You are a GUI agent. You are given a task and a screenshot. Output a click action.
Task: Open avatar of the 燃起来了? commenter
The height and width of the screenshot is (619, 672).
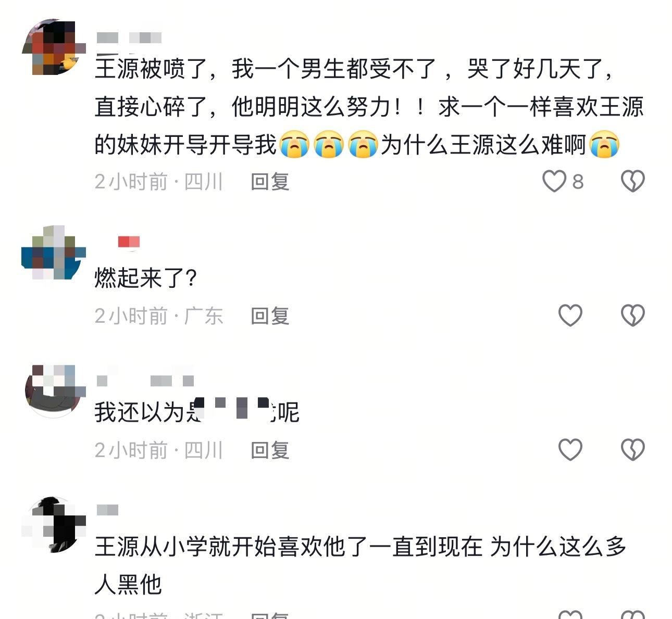click(x=53, y=252)
